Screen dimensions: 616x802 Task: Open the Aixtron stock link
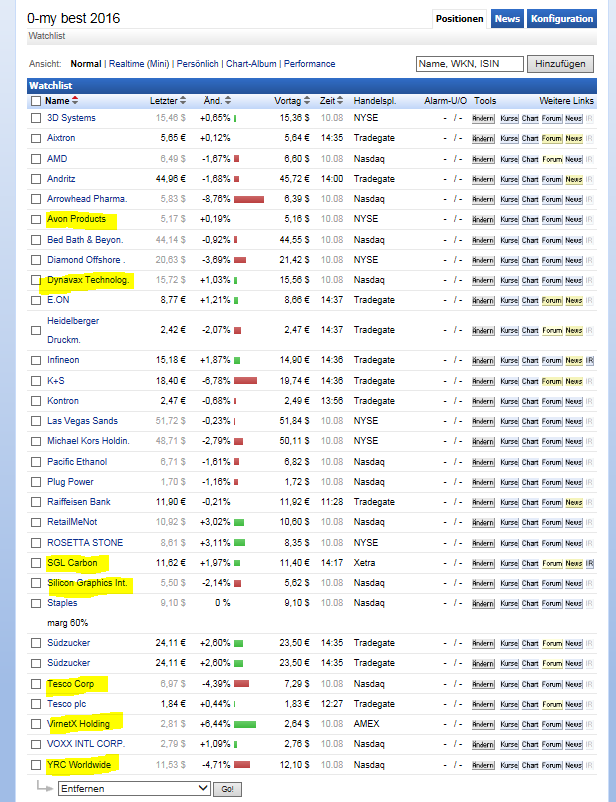point(61,138)
